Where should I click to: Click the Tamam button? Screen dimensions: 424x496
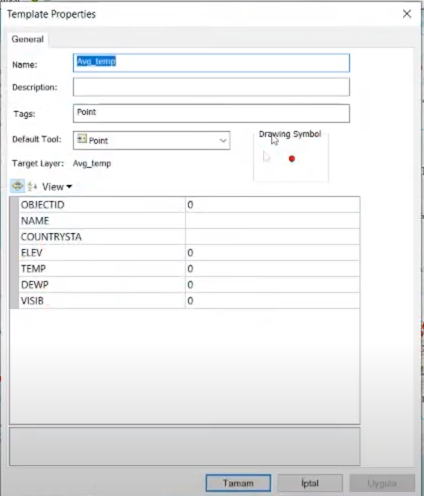tap(238, 483)
